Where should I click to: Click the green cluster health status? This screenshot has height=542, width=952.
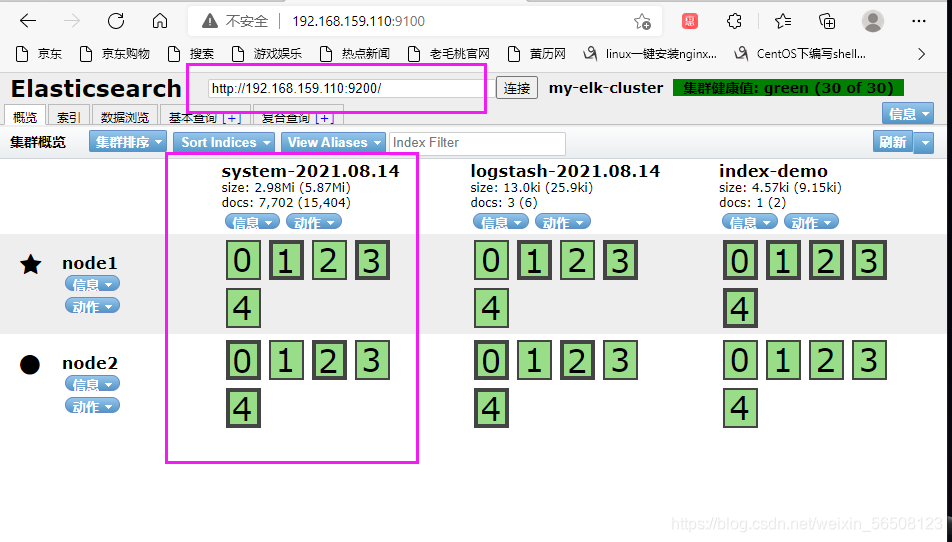click(788, 88)
